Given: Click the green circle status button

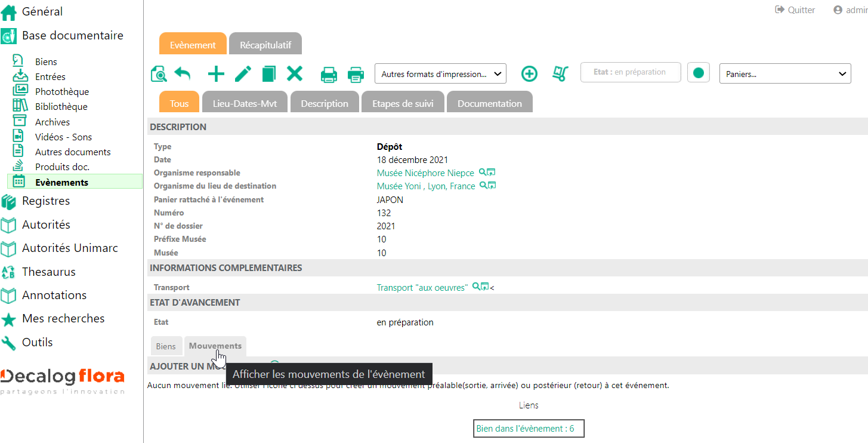Looking at the screenshot, I should [699, 73].
